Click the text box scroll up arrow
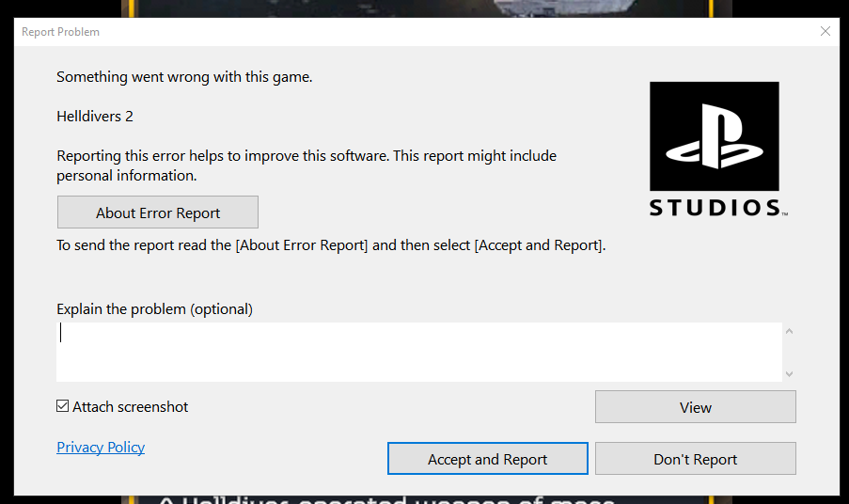The height and width of the screenshot is (504, 849). tap(790, 331)
